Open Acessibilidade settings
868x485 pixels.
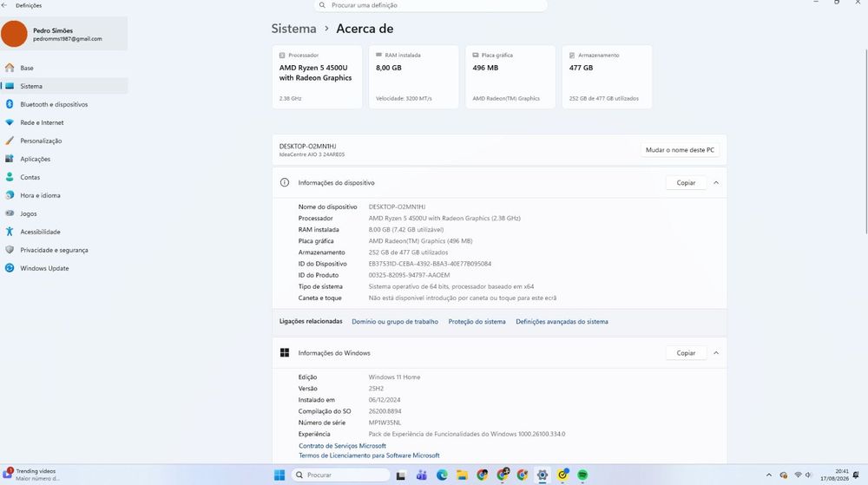(64, 233)
